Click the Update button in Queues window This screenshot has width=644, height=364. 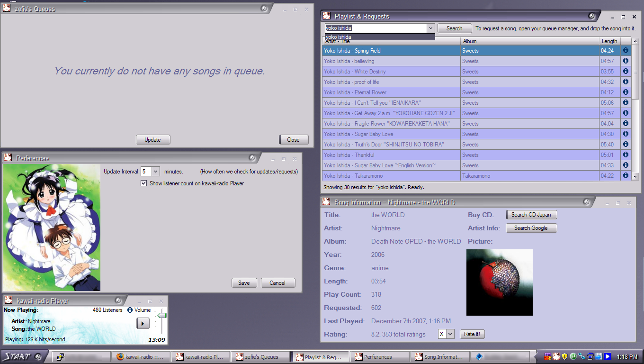click(x=152, y=140)
